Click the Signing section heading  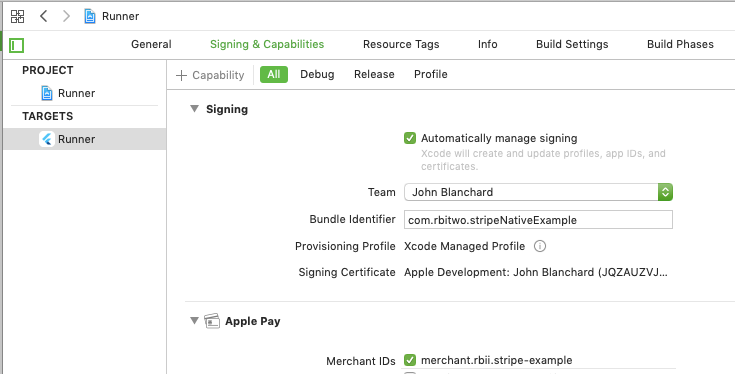(227, 109)
